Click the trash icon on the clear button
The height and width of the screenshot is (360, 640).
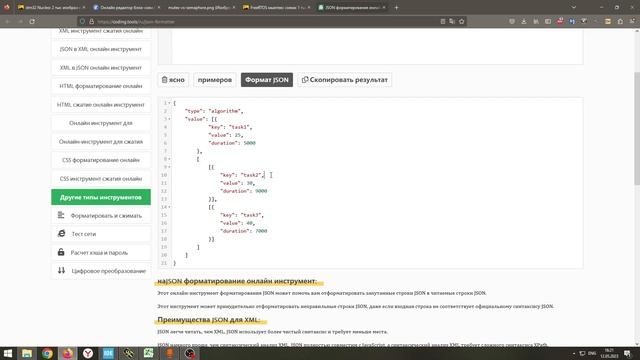tap(164, 80)
